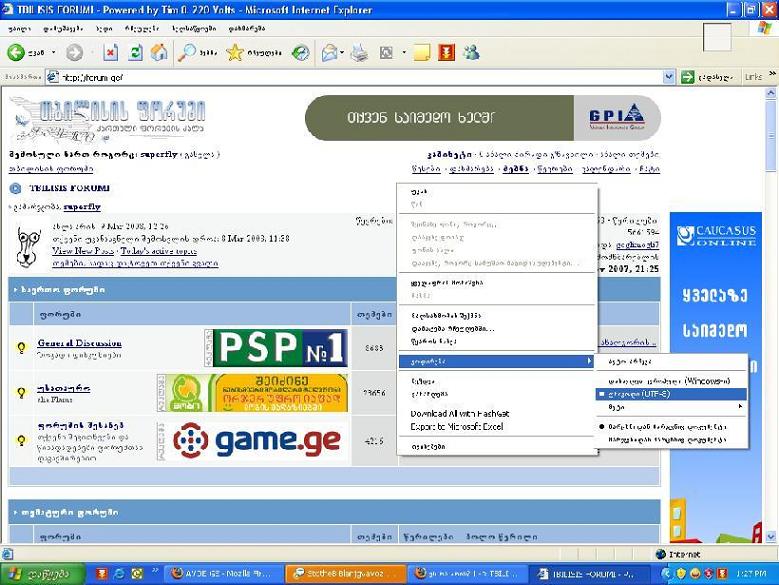Expand the Links toolbar chevron
Image resolution: width=779 pixels, height=585 pixels.
pyautogui.click(x=772, y=74)
